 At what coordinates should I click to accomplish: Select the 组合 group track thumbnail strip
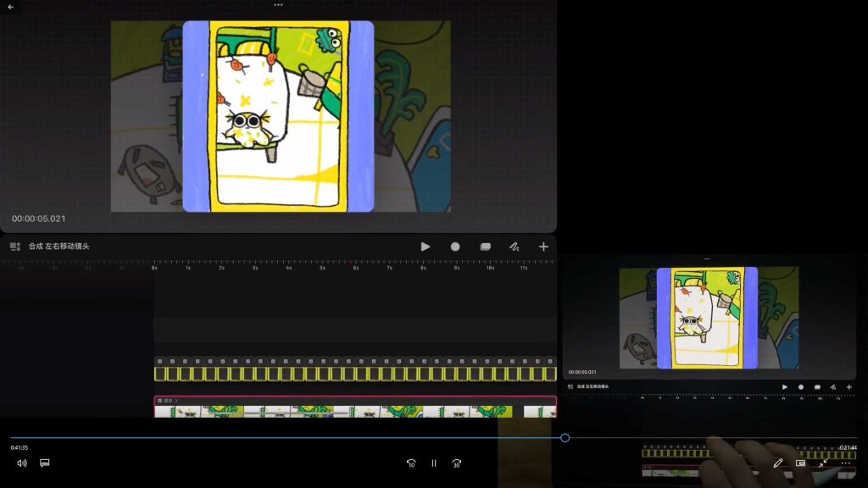point(355,412)
